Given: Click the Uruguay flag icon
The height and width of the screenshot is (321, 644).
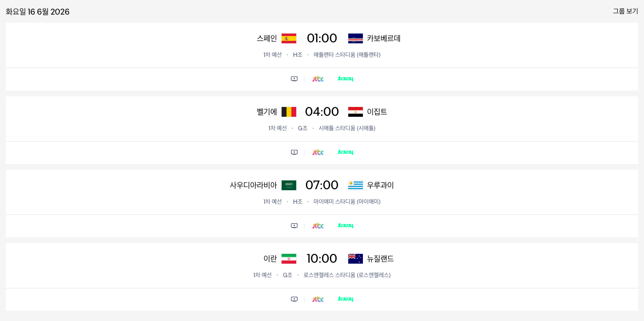Looking at the screenshot, I should [x=356, y=185].
